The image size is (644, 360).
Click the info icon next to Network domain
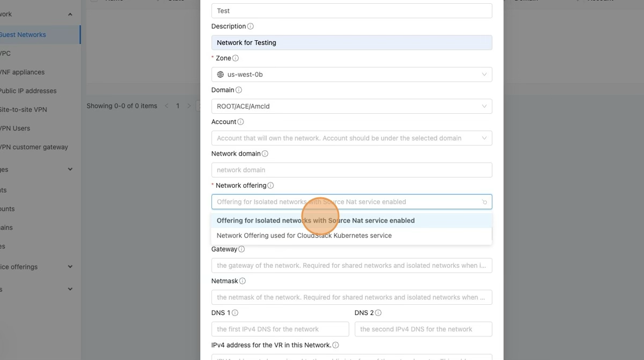(x=265, y=153)
